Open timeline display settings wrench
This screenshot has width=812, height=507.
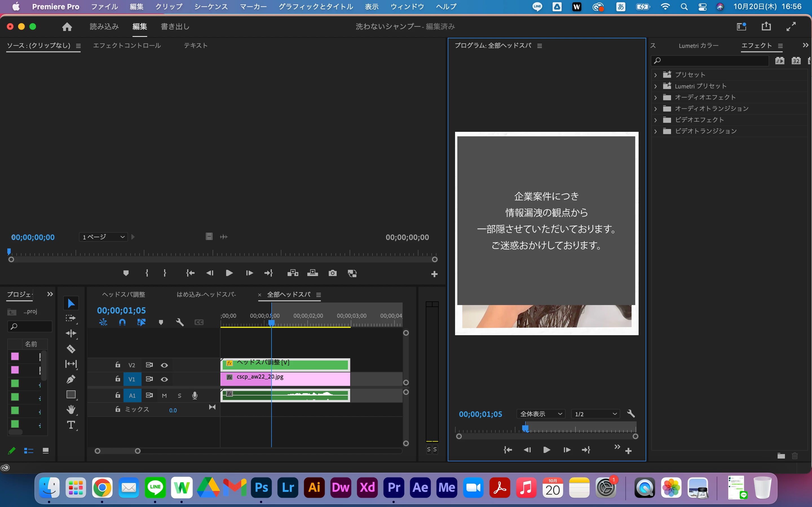[x=180, y=322]
